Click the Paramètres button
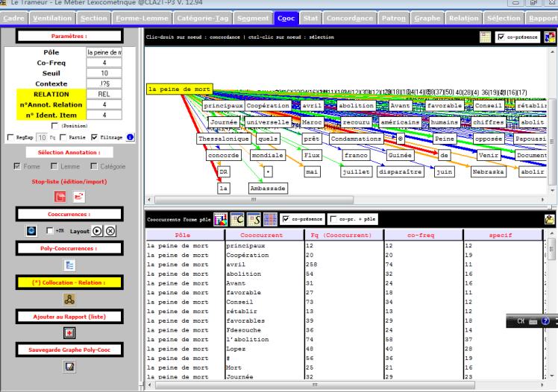The width and height of the screenshot is (558, 392). click(x=69, y=37)
